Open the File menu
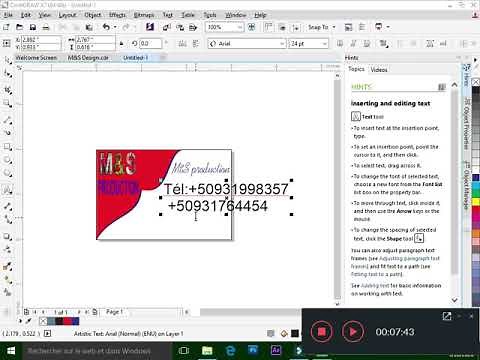Screen dimensions: 480x360 [x=8, y=15]
